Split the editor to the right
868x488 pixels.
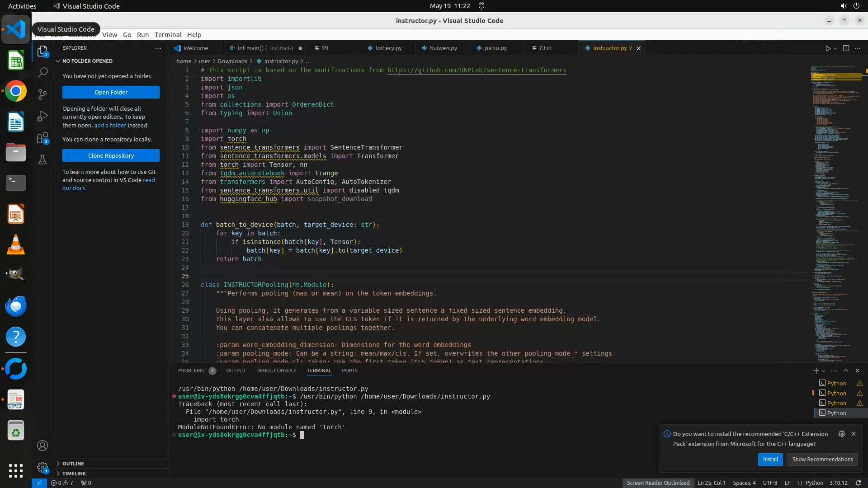[846, 48]
